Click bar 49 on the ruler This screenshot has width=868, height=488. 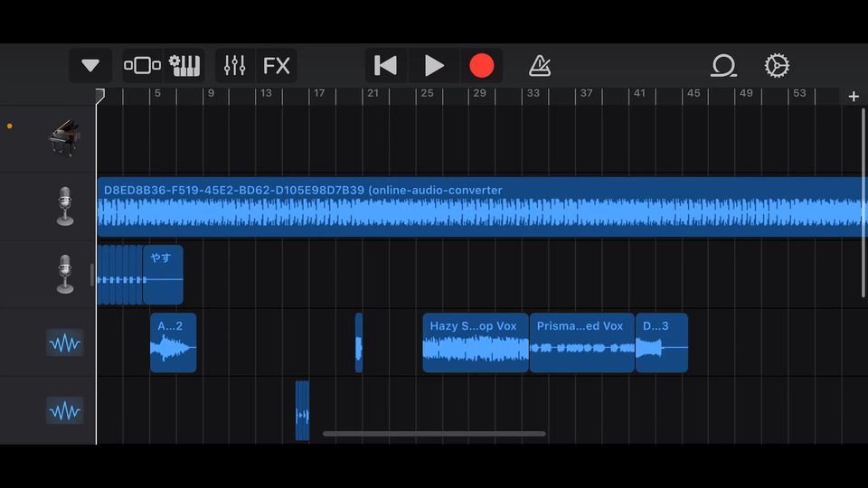point(746,93)
